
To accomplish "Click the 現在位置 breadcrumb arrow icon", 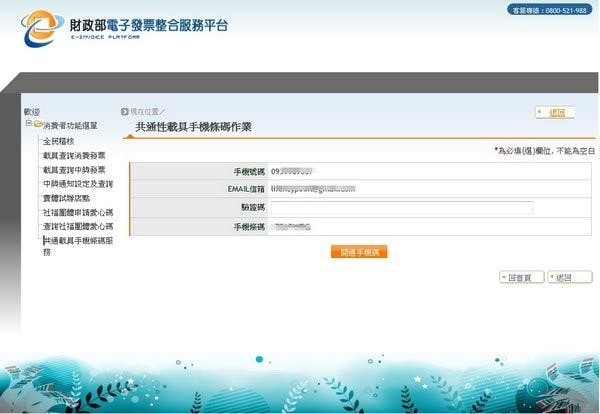I will coord(125,111).
